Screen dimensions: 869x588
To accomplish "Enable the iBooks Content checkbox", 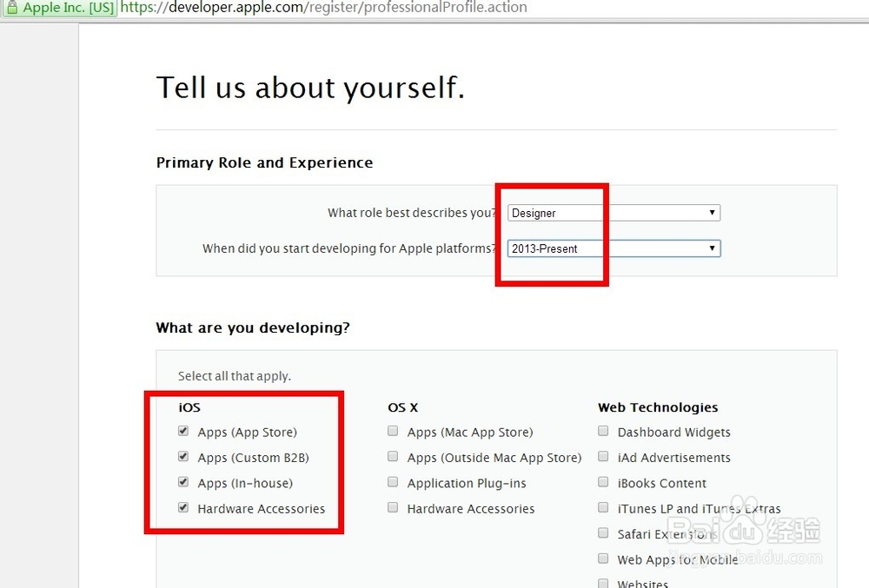I will tap(603, 482).
